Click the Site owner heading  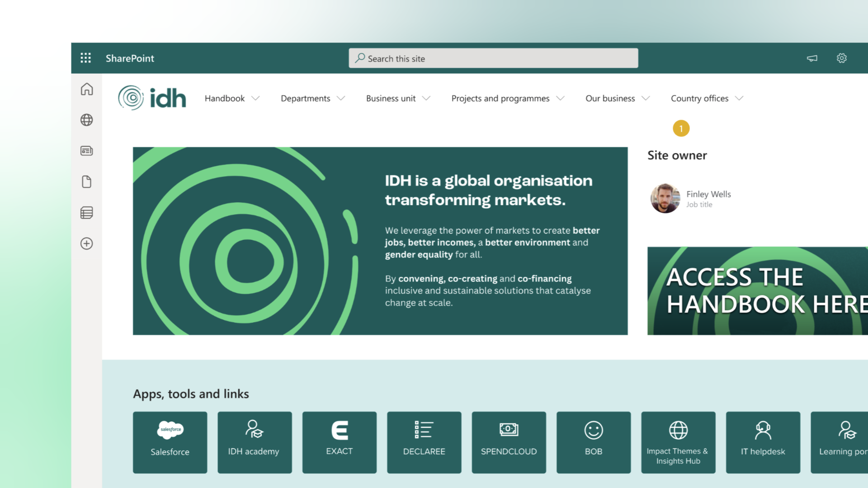677,155
